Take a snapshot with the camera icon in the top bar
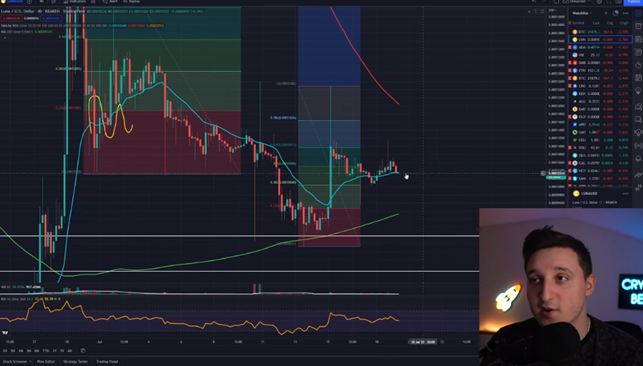 coord(618,2)
